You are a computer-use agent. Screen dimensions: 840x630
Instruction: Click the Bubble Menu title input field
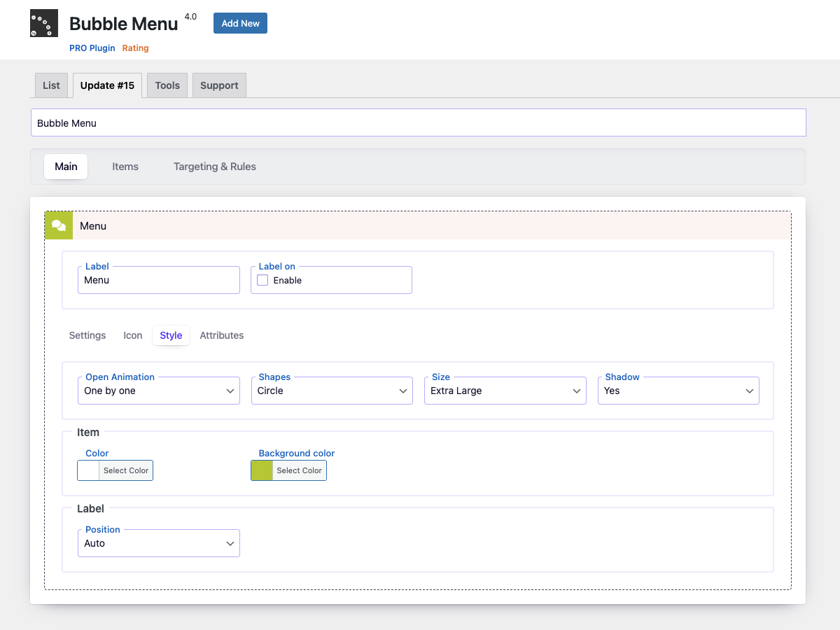pyautogui.click(x=419, y=122)
